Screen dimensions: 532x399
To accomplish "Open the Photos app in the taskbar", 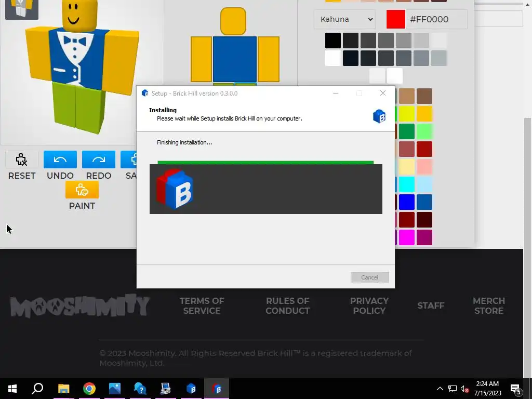I will [x=115, y=389].
